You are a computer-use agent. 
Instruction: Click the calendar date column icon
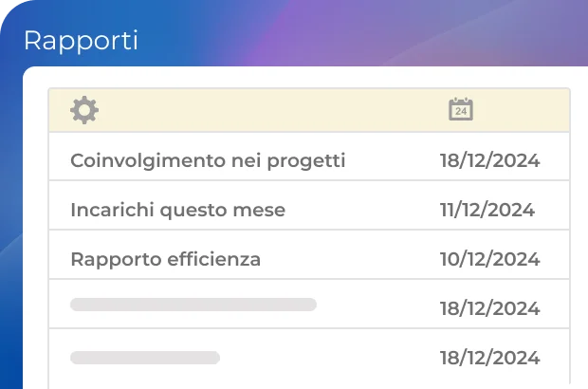click(461, 110)
